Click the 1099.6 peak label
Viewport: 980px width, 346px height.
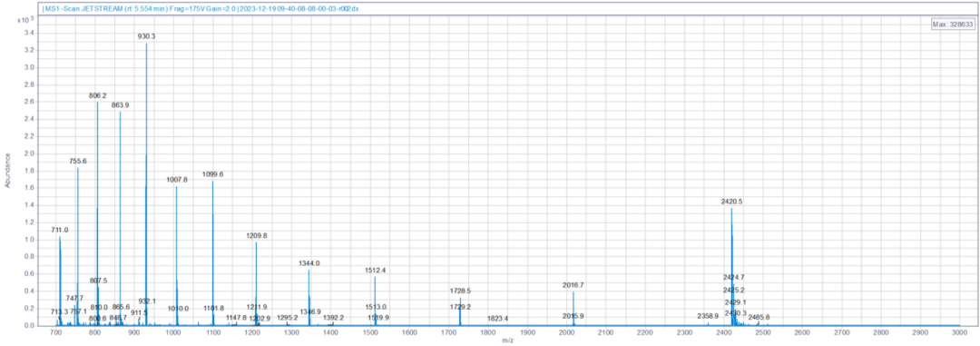(212, 174)
